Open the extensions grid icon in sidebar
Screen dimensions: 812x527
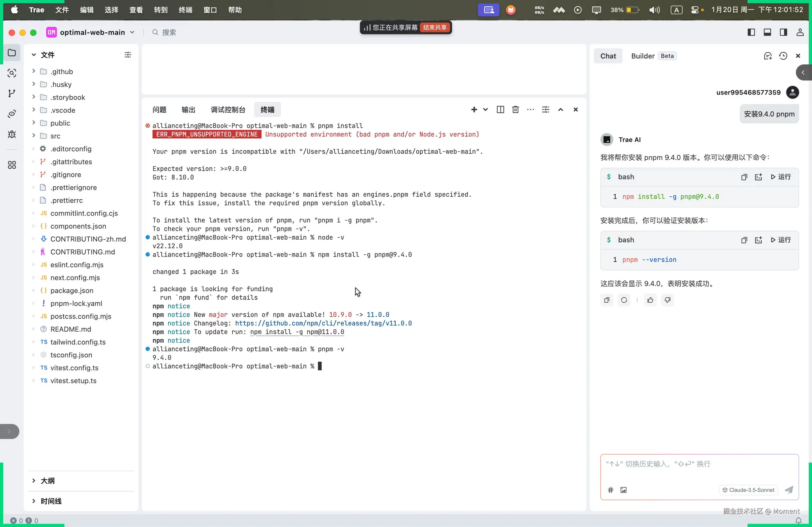(x=12, y=165)
